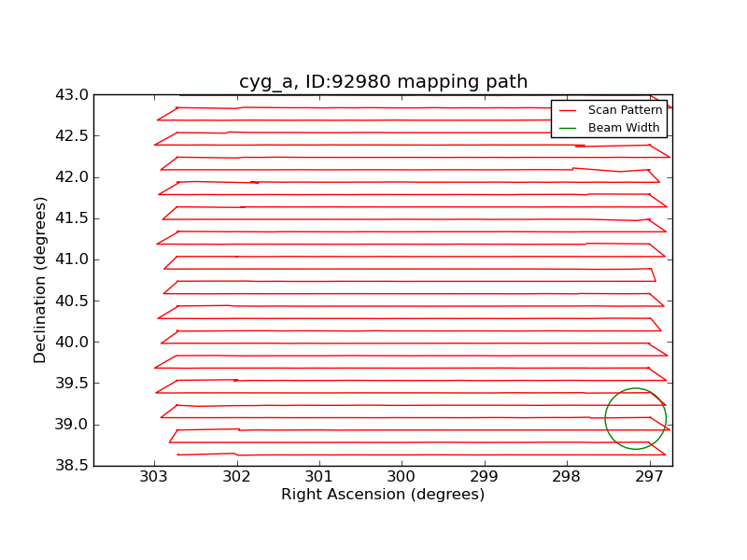
Task: Click the x-axis tick label 300
Action: pos(402,477)
